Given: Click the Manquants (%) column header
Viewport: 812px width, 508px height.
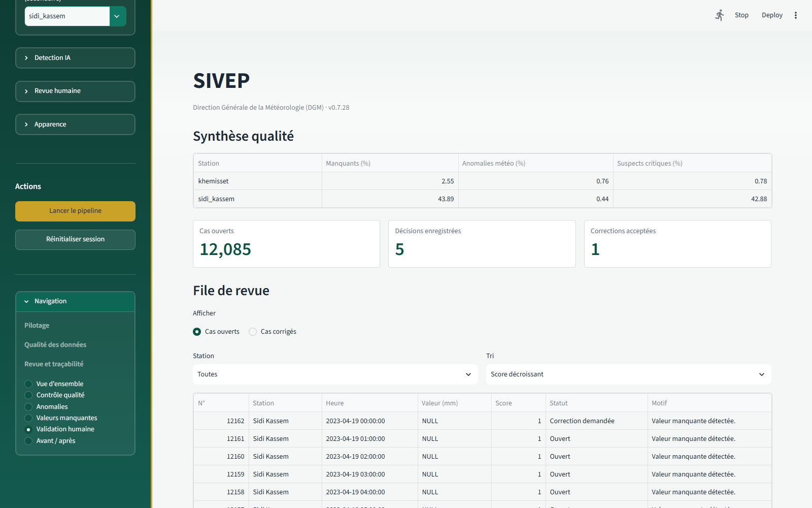Looking at the screenshot, I should [390, 163].
